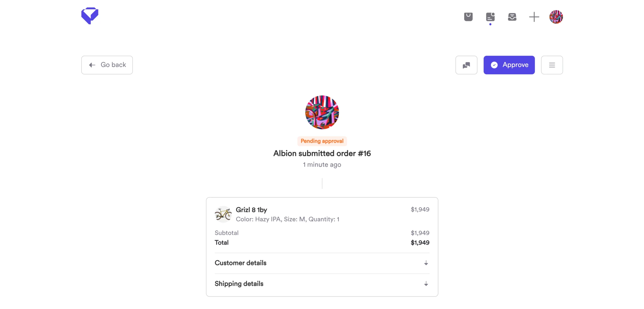The height and width of the screenshot is (309, 644).
Task: Click the purple gem logo
Action: (90, 16)
